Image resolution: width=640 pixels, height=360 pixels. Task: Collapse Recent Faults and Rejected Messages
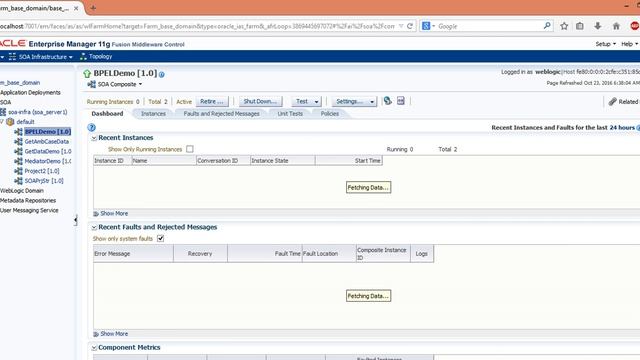click(x=94, y=227)
